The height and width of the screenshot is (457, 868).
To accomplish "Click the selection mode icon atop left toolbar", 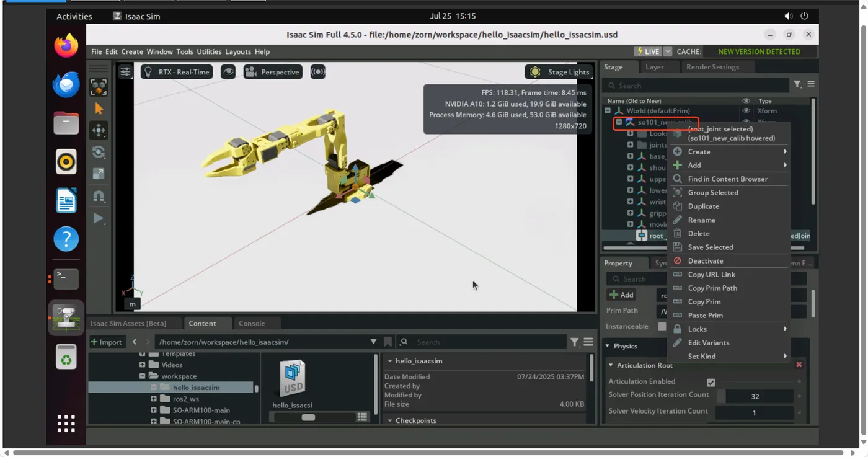I will click(x=99, y=87).
